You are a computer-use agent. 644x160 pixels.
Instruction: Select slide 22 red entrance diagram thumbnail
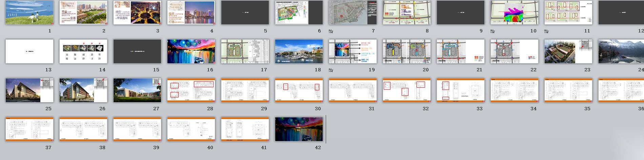(x=515, y=51)
